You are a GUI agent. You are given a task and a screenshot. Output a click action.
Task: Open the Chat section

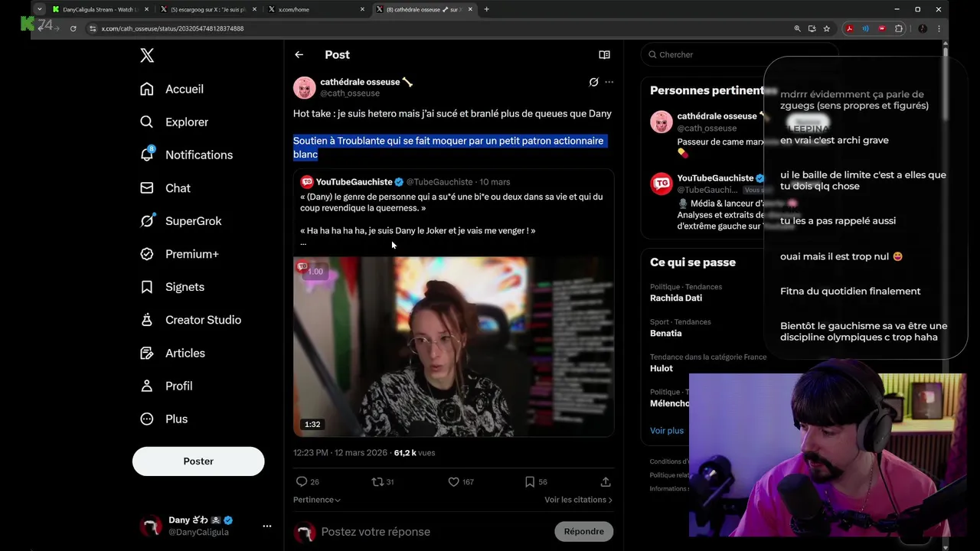click(165, 187)
